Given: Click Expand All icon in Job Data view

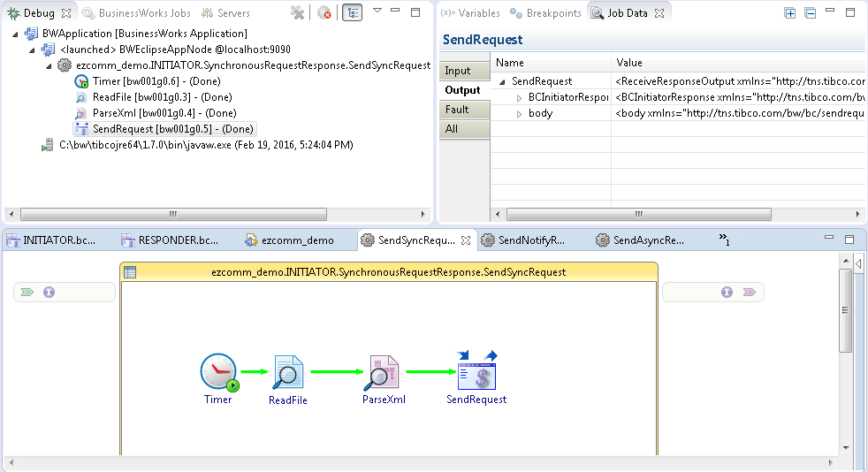Looking at the screenshot, I should tap(790, 12).
